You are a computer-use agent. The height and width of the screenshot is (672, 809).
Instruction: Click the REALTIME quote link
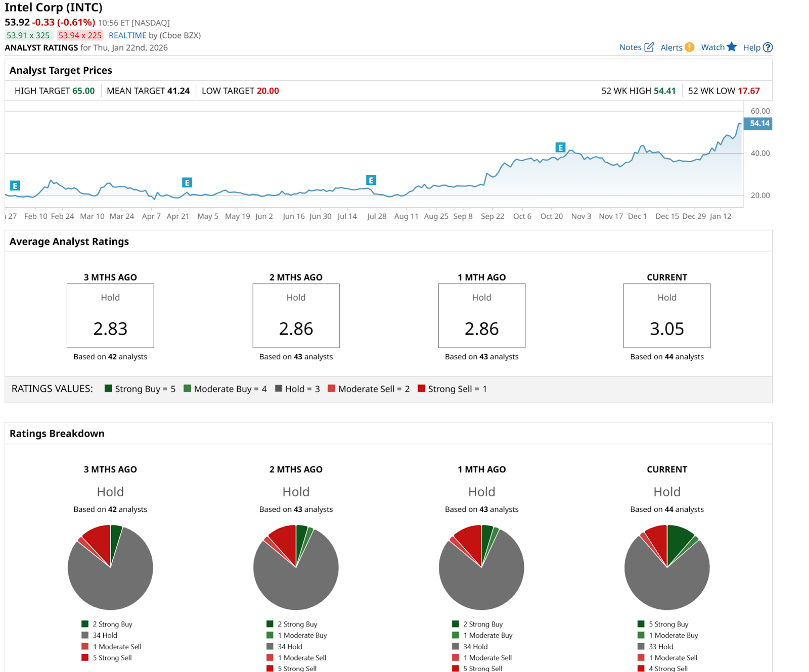tap(127, 35)
